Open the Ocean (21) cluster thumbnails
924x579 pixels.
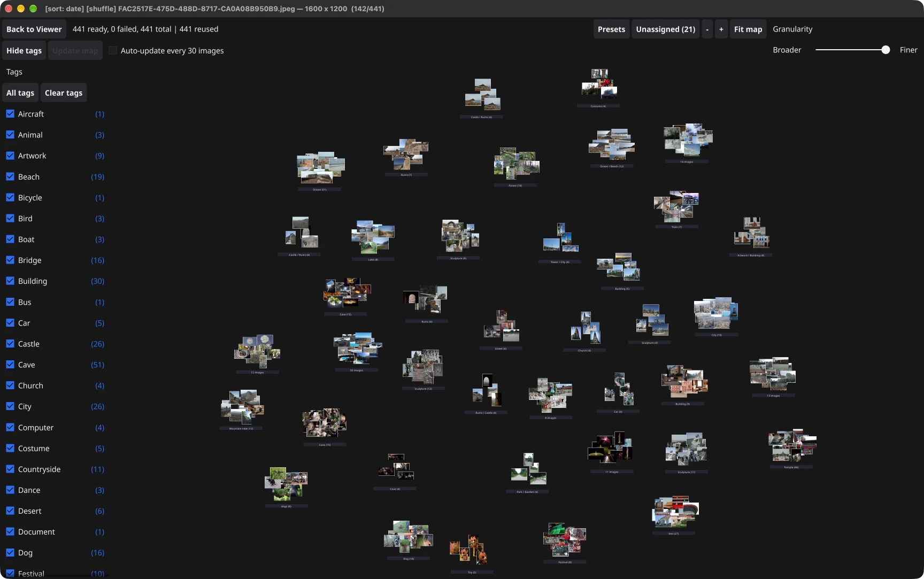point(321,167)
